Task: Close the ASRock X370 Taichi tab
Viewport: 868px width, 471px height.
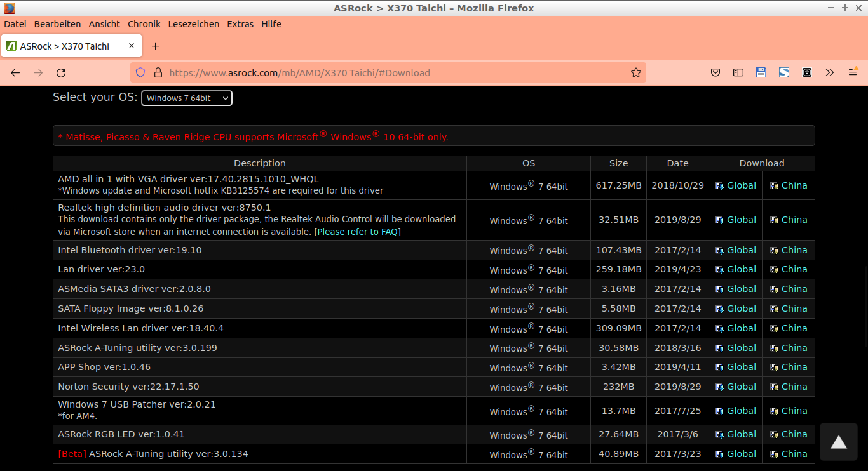Action: [132, 46]
